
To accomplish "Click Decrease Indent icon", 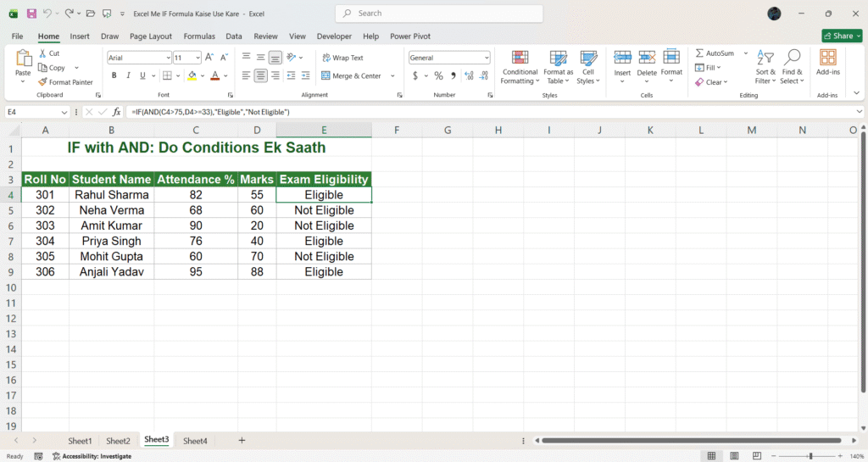I will point(292,75).
